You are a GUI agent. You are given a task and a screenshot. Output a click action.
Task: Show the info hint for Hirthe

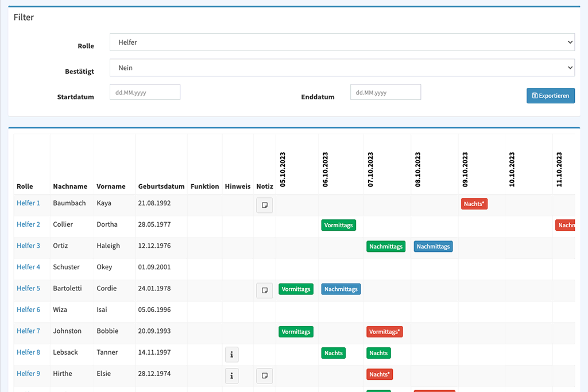click(x=231, y=376)
